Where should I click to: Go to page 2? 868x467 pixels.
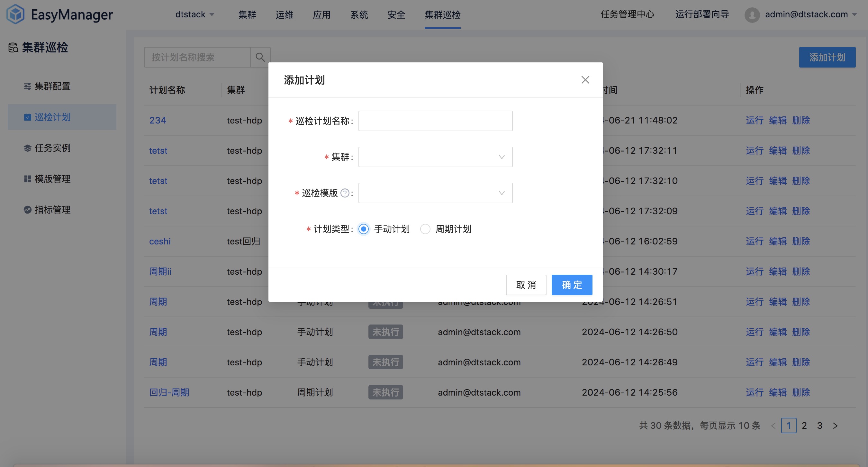click(804, 426)
